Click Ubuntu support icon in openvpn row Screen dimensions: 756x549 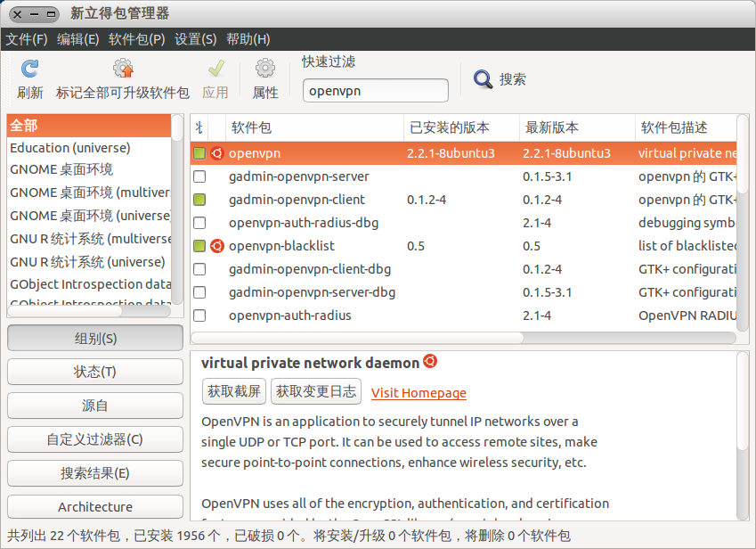click(x=217, y=153)
